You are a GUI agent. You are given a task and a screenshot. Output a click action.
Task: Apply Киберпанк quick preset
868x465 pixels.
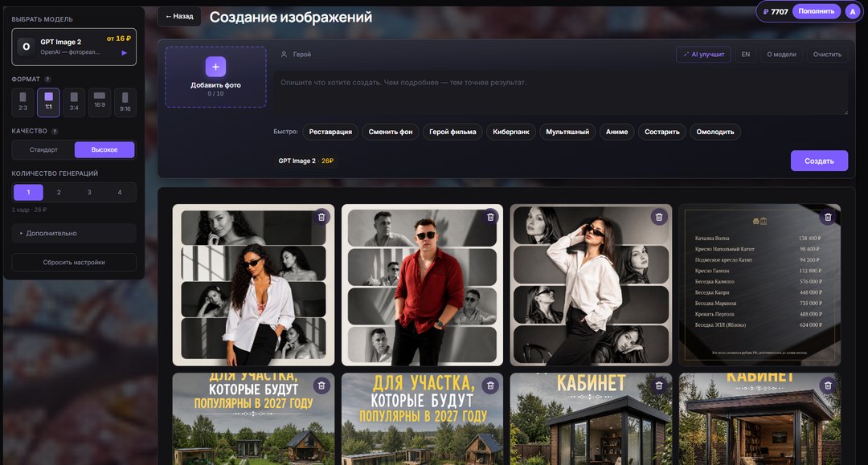click(x=511, y=132)
